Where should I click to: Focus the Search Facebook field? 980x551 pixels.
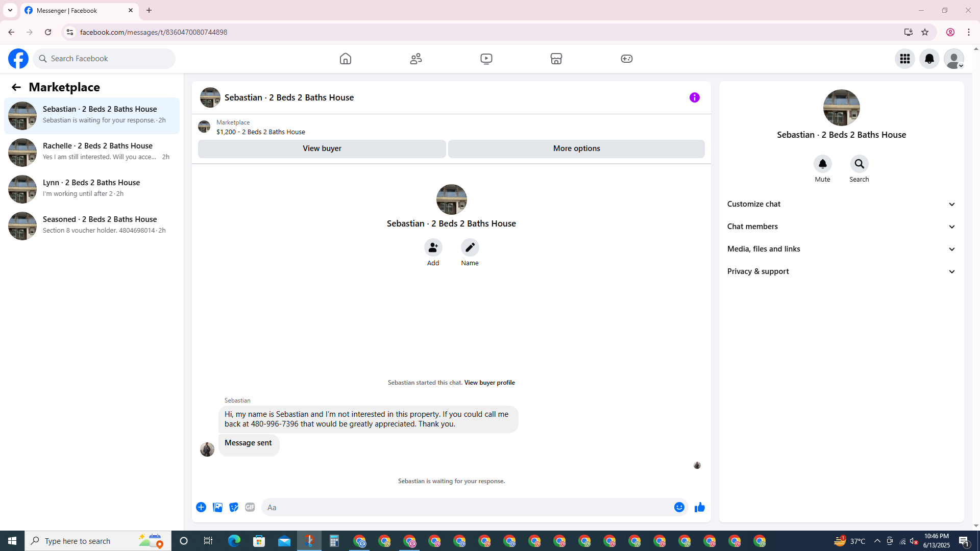coord(105,59)
